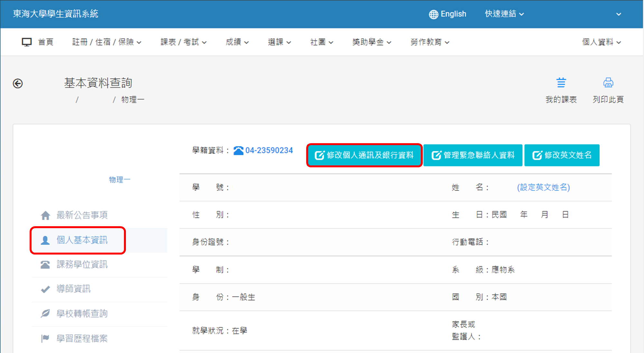This screenshot has width=644, height=353.
Task: Click the globe icon beside English
Action: 433,14
